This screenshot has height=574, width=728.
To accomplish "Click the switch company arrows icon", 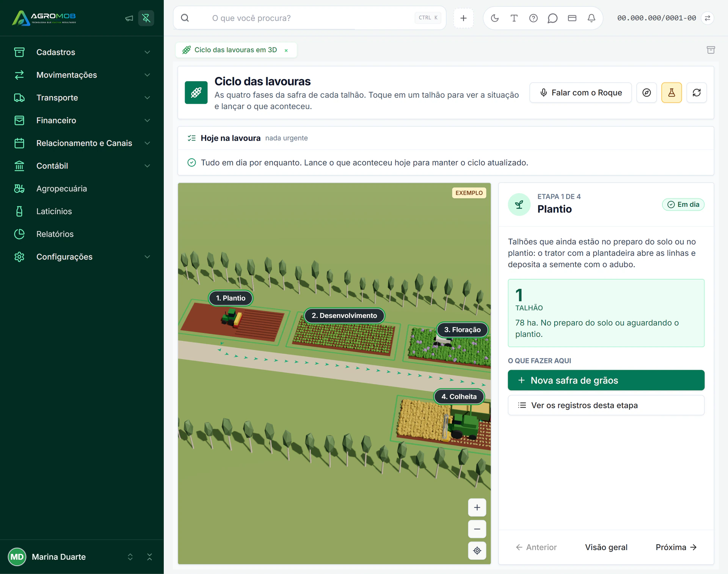I will (x=708, y=18).
